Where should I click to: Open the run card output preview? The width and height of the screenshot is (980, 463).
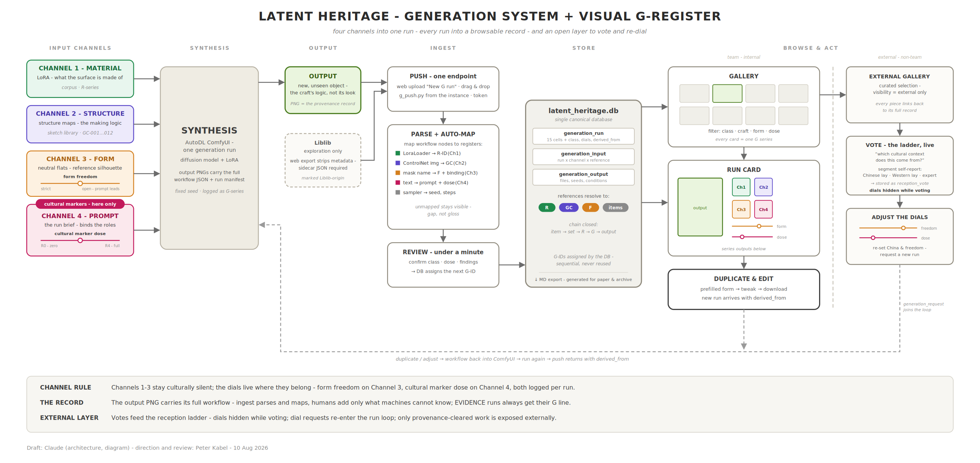pos(700,207)
